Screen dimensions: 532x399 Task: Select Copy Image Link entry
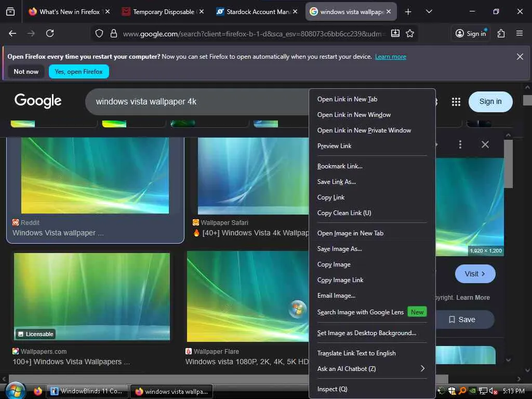[x=372, y=280]
